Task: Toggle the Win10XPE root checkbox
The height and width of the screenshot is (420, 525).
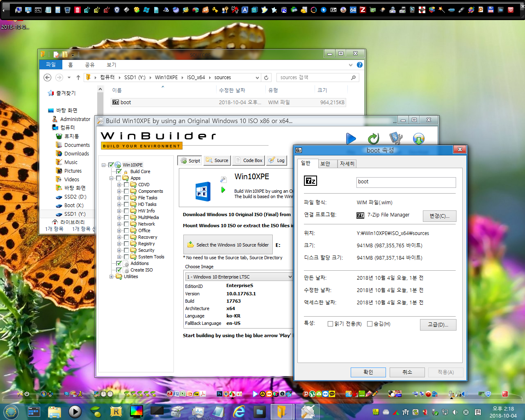Action: tap(111, 165)
